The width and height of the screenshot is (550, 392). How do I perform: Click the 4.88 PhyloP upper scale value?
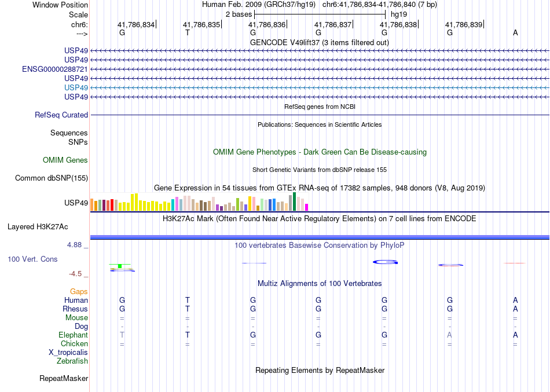pos(74,244)
